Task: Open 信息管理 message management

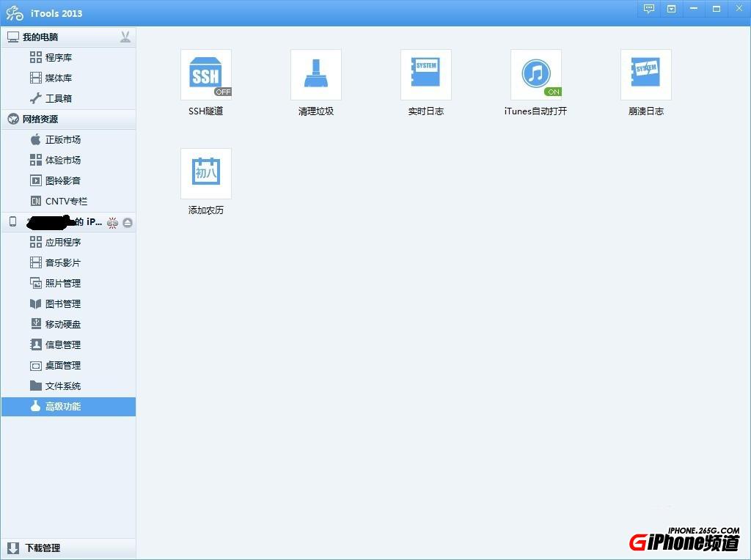Action: 62,345
